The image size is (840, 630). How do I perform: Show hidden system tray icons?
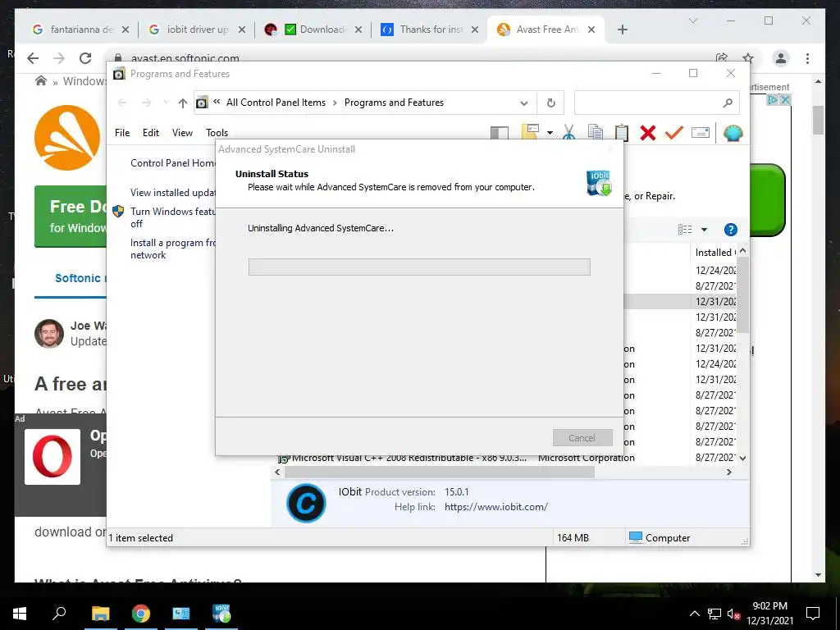(694, 614)
